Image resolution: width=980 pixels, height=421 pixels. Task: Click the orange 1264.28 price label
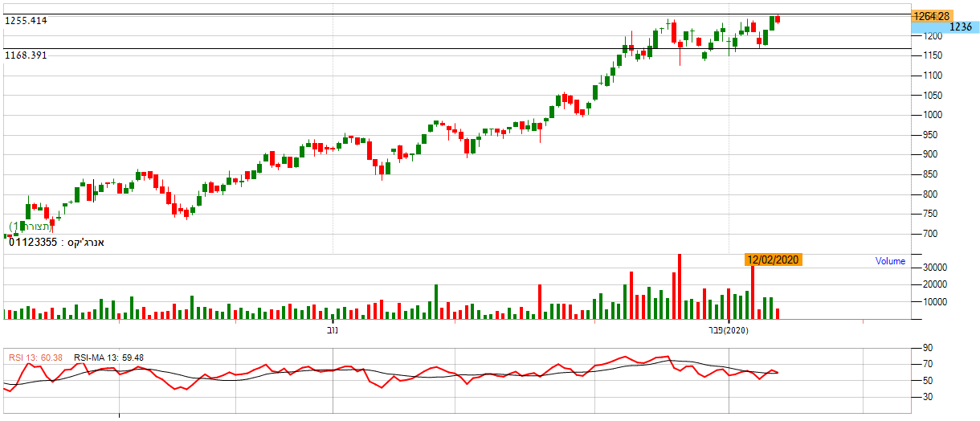tap(931, 16)
